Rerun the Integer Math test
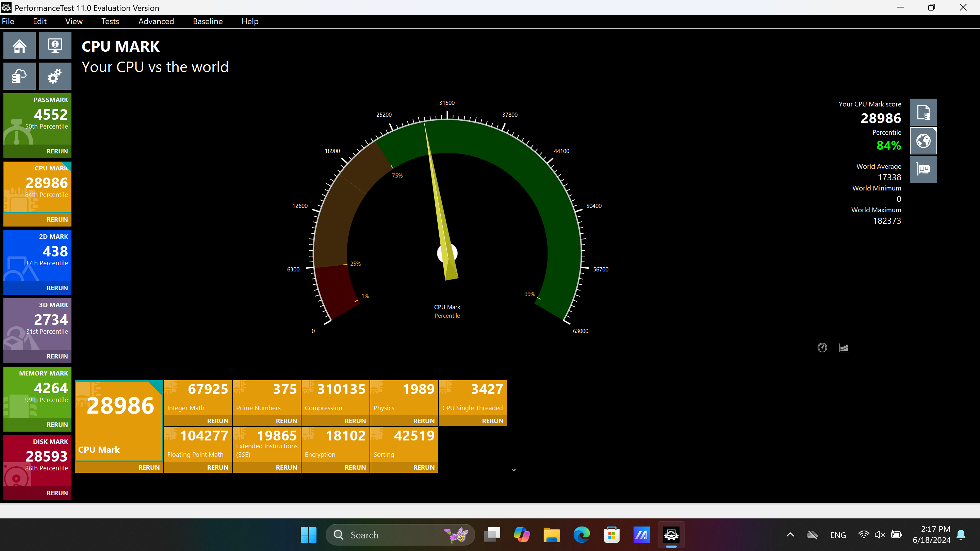980x551 pixels. click(x=218, y=421)
